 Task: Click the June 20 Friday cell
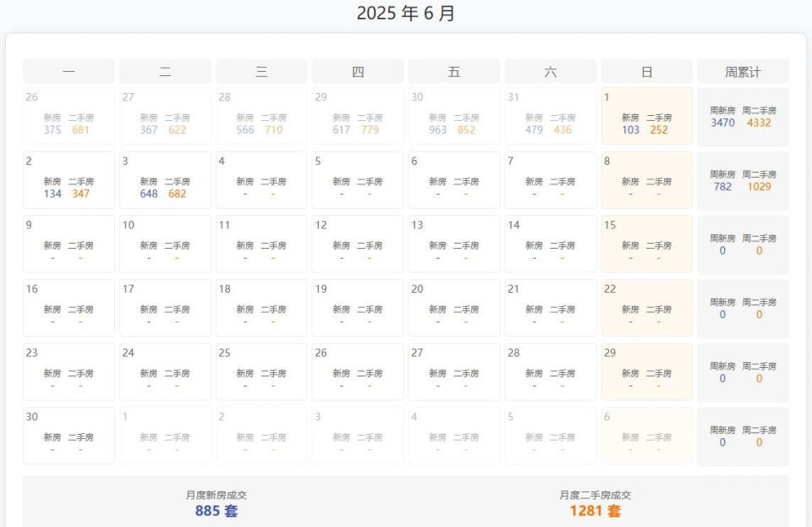click(454, 308)
